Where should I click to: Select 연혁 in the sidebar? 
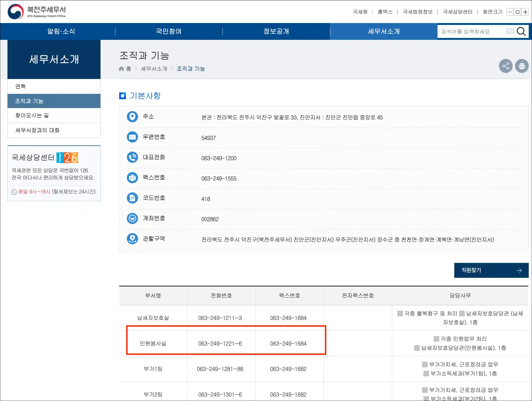pyautogui.click(x=54, y=86)
